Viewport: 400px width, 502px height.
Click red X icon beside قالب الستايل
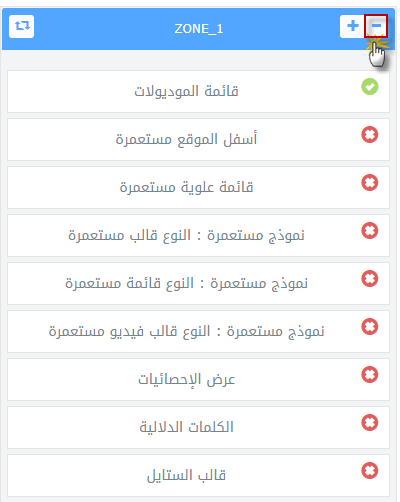pos(370,471)
